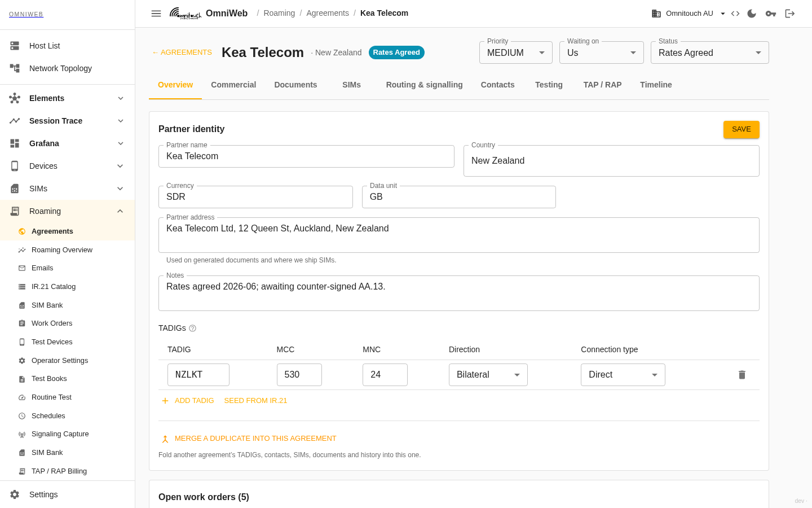Open the SIMs tab of the agreement
Screen dimensions: 812x508
click(x=351, y=85)
